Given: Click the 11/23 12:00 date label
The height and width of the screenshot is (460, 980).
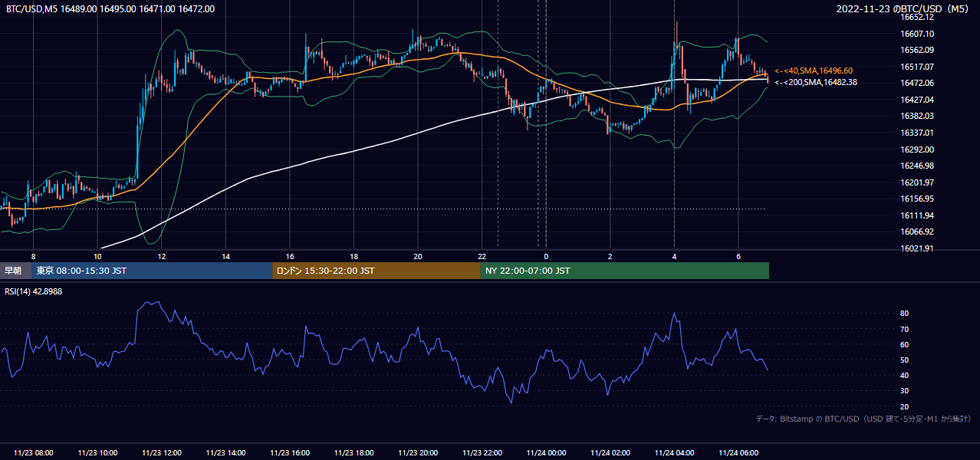Looking at the screenshot, I should (x=161, y=453).
